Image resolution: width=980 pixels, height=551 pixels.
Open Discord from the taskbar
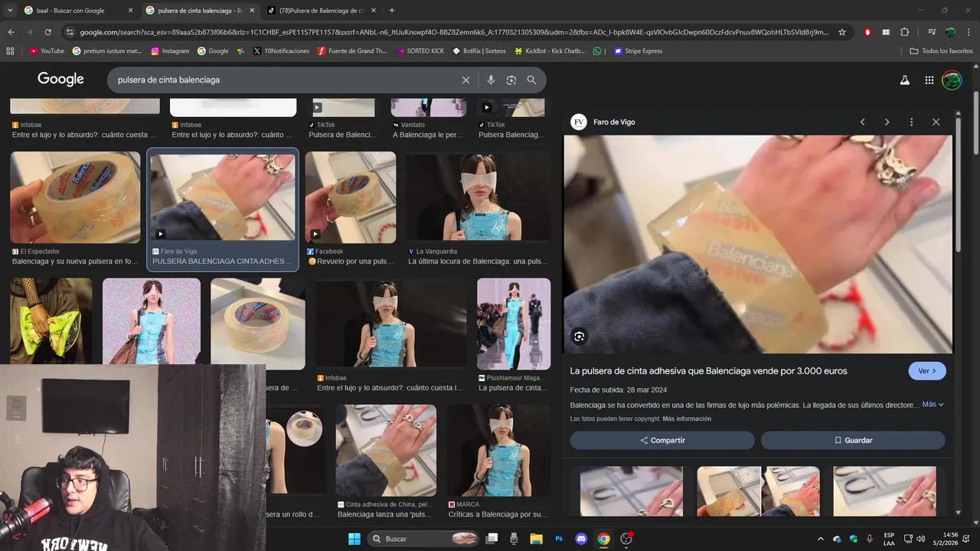point(581,539)
